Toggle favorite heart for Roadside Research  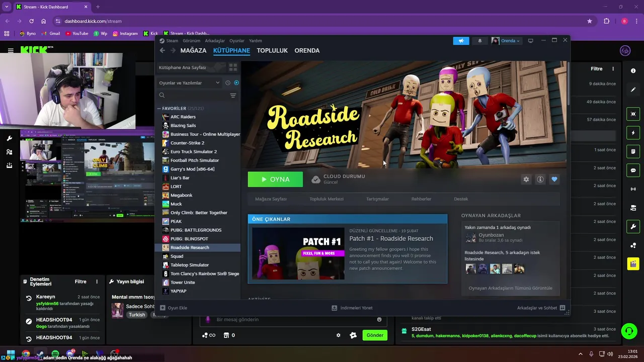pyautogui.click(x=554, y=179)
